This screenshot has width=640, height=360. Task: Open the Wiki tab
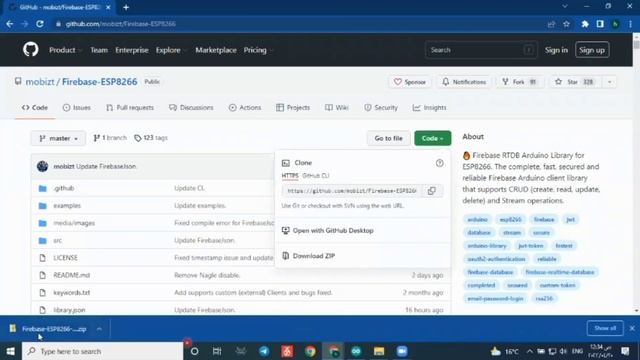coord(337,108)
